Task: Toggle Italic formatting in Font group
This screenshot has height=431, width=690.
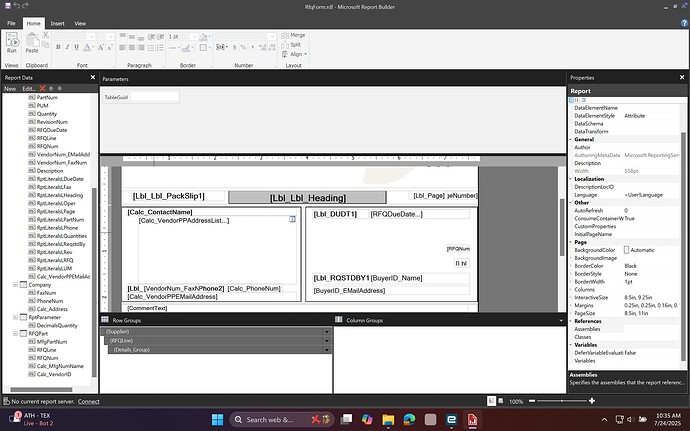Action: (x=67, y=47)
